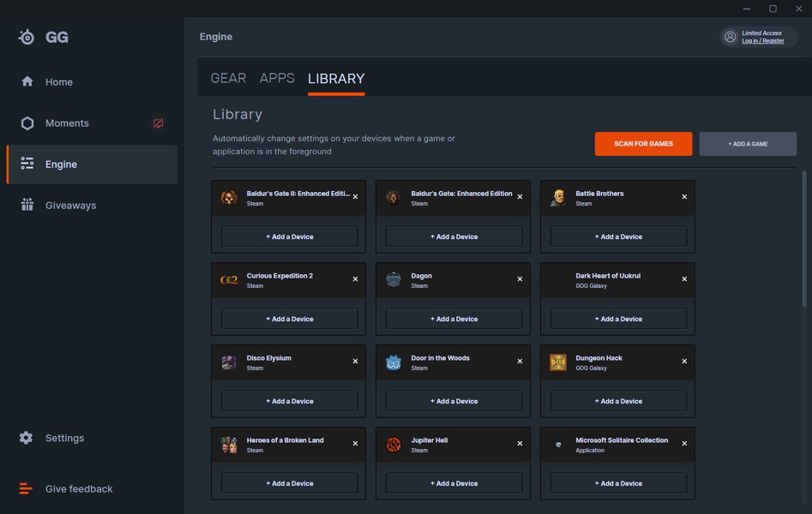This screenshot has width=812, height=514.
Task: Open Settings with the gear icon
Action: [x=27, y=438]
